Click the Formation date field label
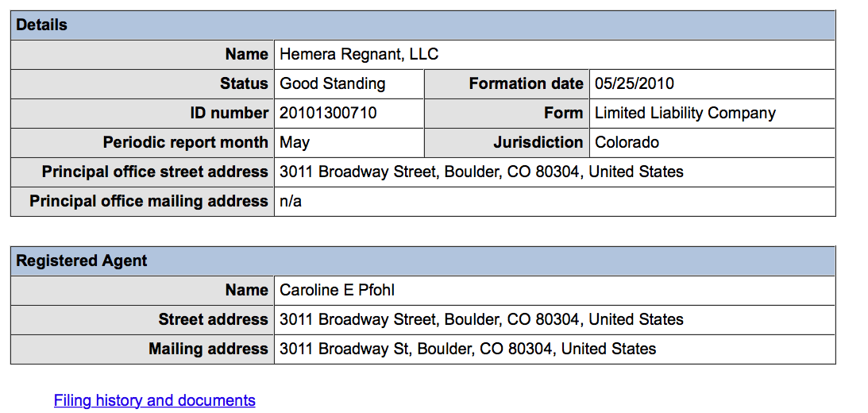This screenshot has height=413, width=868. coord(526,83)
